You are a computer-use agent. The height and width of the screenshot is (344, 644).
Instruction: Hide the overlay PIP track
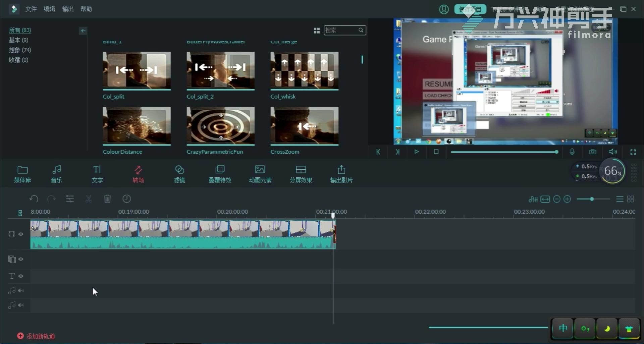[21, 259]
